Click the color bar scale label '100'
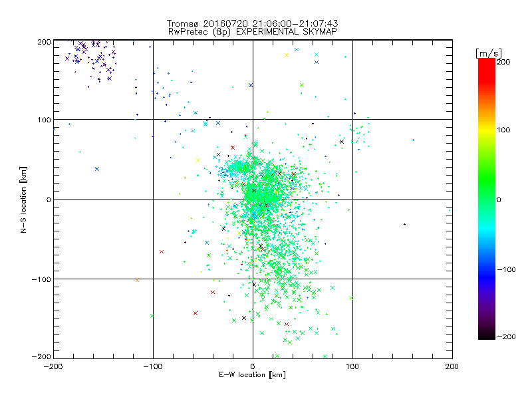Image resolution: width=532 pixels, height=399 pixels. click(x=503, y=130)
